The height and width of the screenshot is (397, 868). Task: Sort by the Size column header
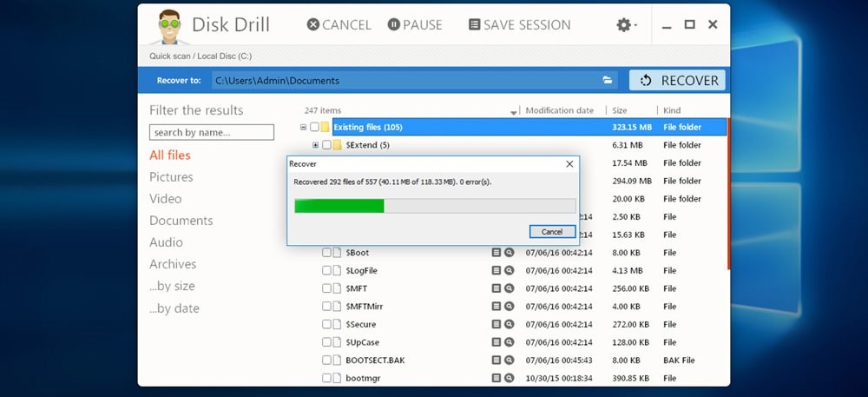[620, 110]
